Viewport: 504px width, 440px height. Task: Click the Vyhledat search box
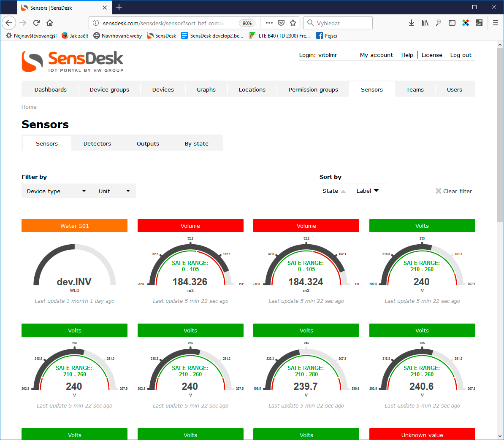tap(338, 23)
